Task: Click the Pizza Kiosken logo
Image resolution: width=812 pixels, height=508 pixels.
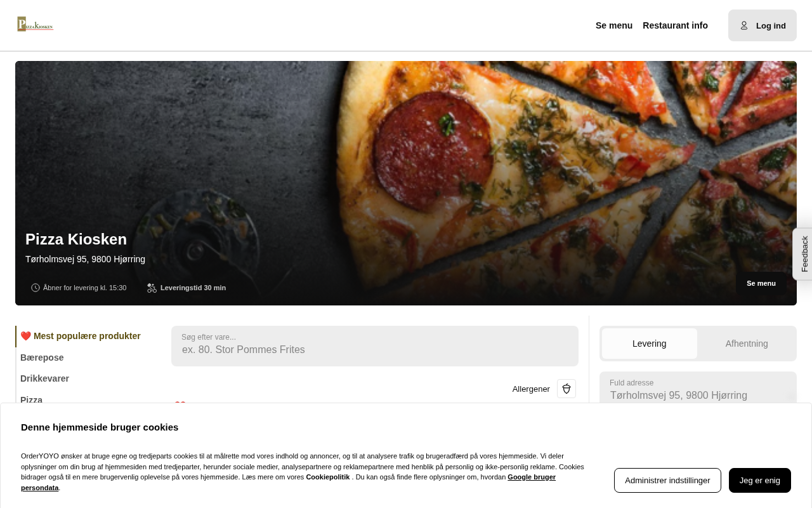Action: pyautogui.click(x=36, y=24)
